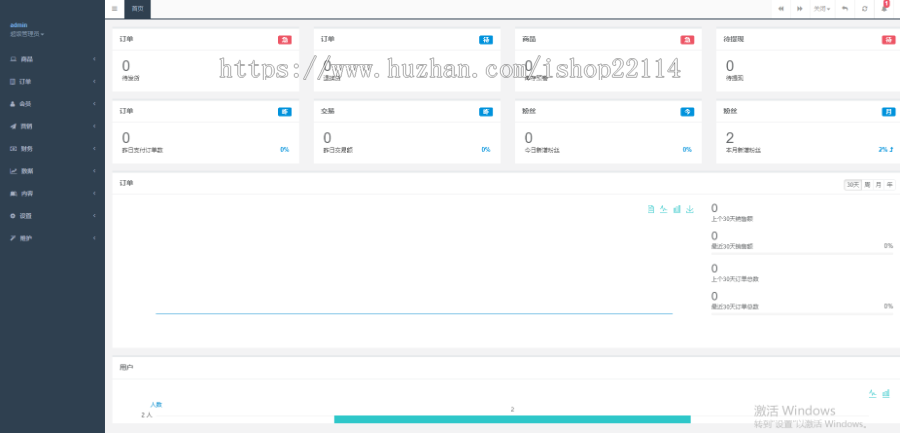
Task: Open the admin user role dropdown
Action: [x=28, y=34]
